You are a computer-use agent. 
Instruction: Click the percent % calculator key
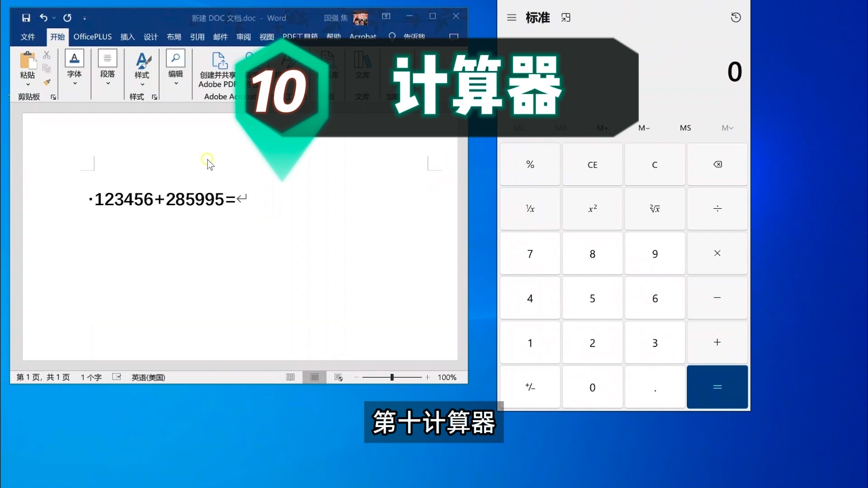[x=530, y=164]
